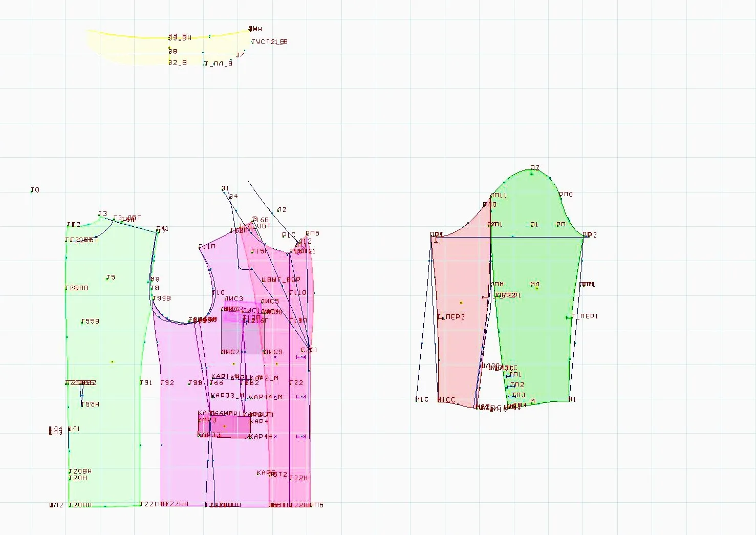Click the T22H label on front edge
This screenshot has width=756, height=535.
pos(298,478)
